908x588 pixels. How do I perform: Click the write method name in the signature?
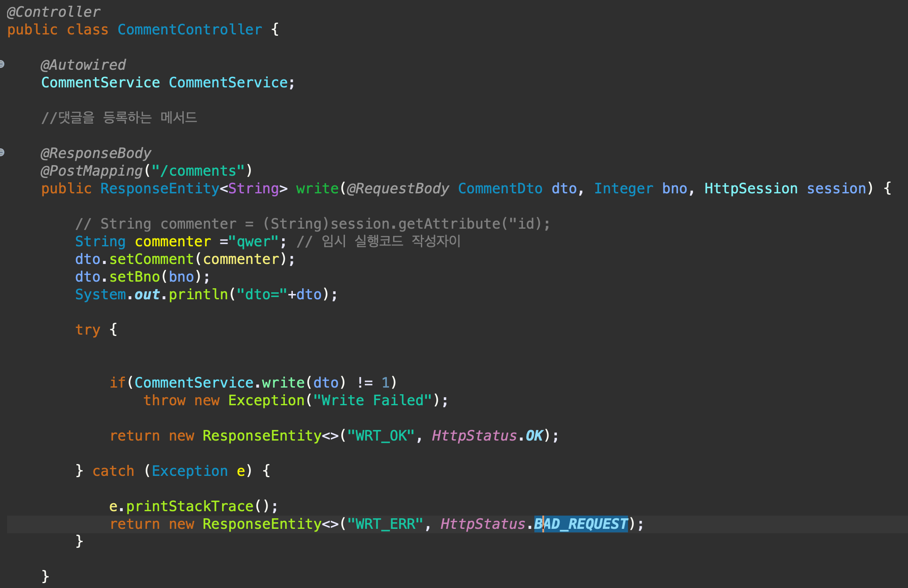click(x=317, y=188)
